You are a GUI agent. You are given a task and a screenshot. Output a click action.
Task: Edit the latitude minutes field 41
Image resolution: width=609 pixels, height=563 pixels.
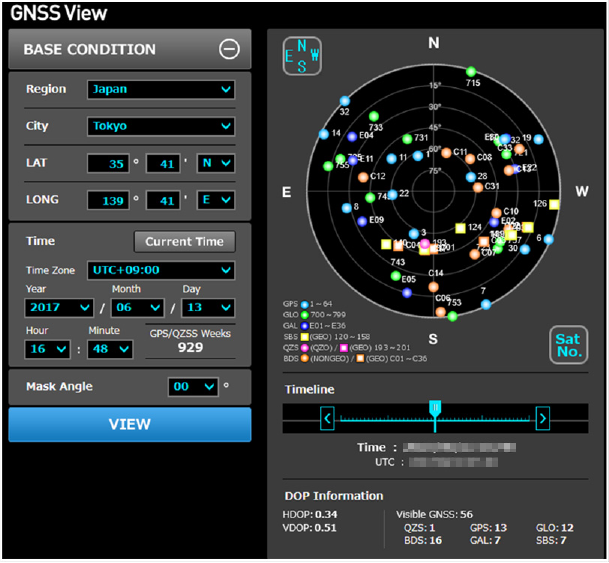(x=163, y=163)
